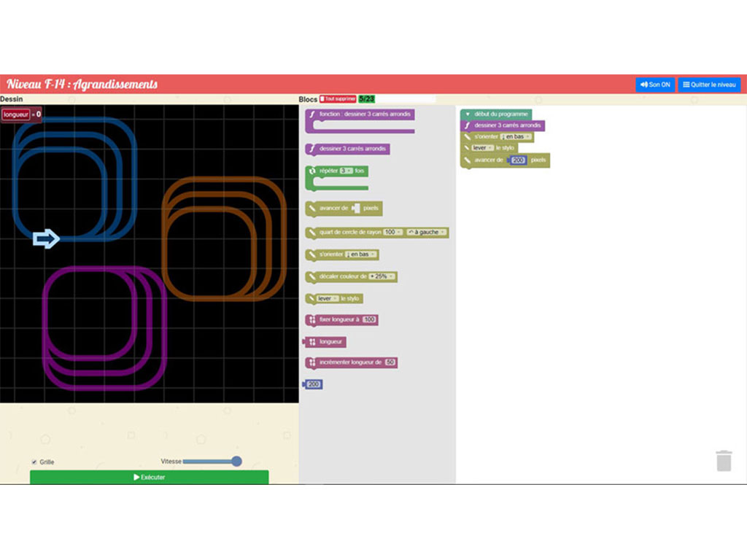Screen dimensions: 747x560
Task: Click the trash can icon in workspace
Action: point(723,461)
